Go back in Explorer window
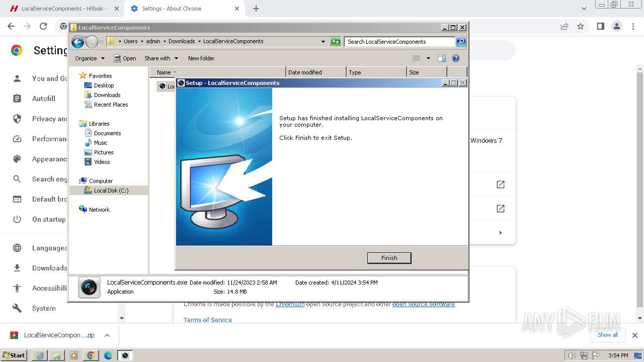 [x=77, y=42]
